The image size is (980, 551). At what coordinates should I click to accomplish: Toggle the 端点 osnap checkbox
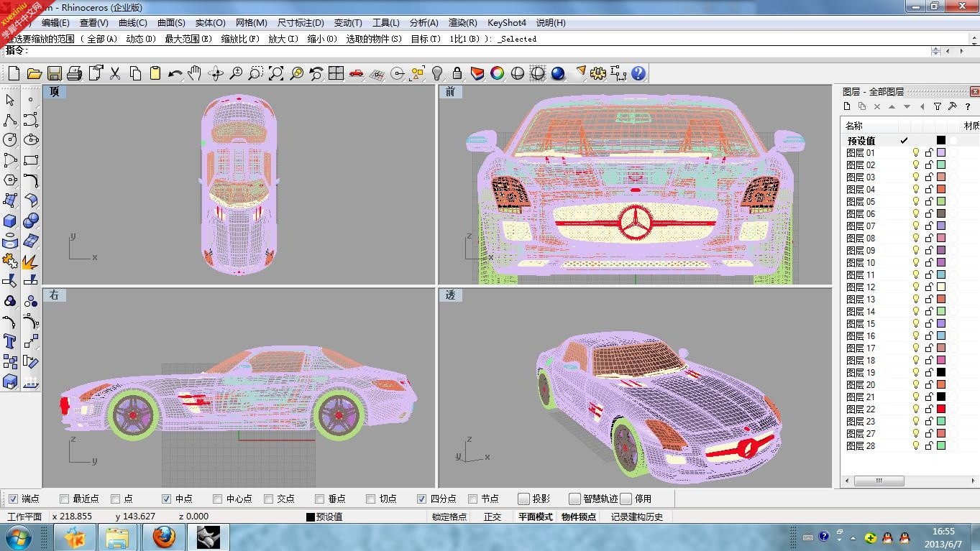[x=13, y=499]
